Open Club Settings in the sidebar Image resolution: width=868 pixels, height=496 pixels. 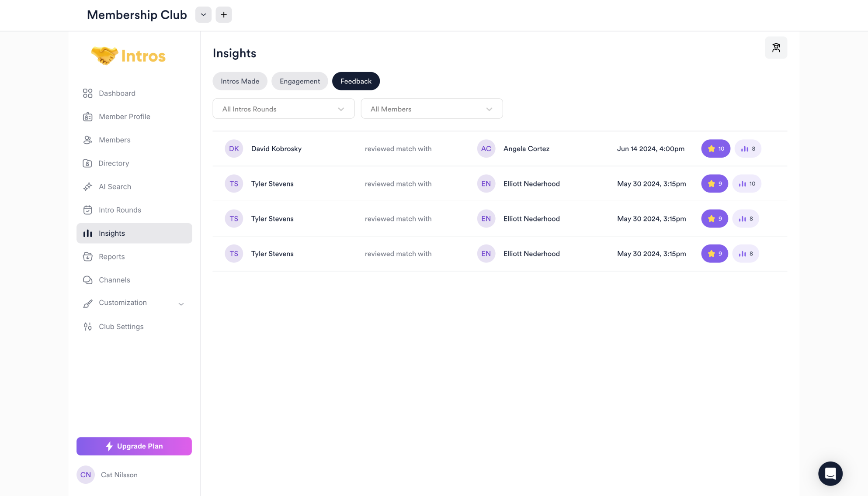pos(121,327)
